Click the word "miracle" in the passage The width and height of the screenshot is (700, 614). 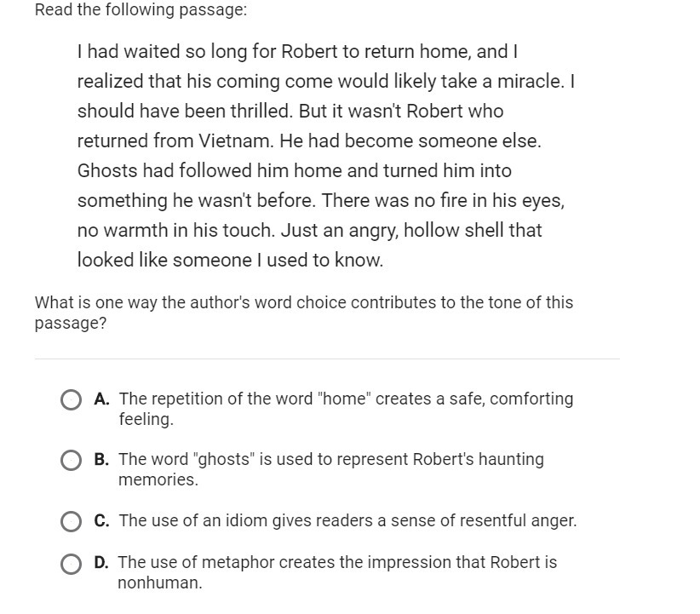coord(530,82)
